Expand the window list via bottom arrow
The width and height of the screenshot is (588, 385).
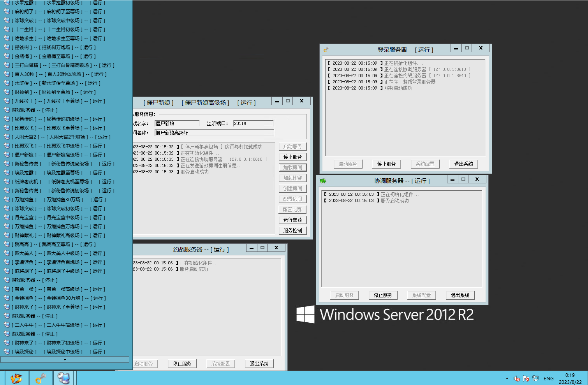(65, 360)
